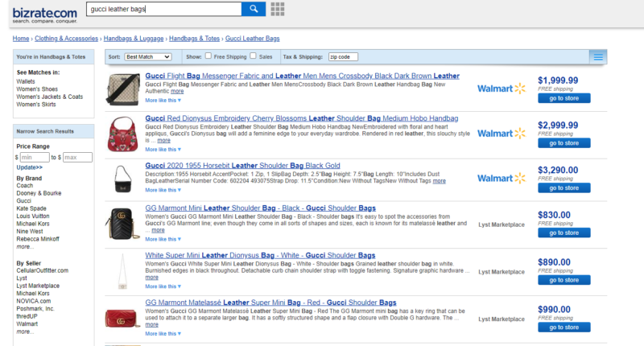Click go to store for $830.00 bag
Viewport: 644px width, 346px height.
(x=564, y=233)
